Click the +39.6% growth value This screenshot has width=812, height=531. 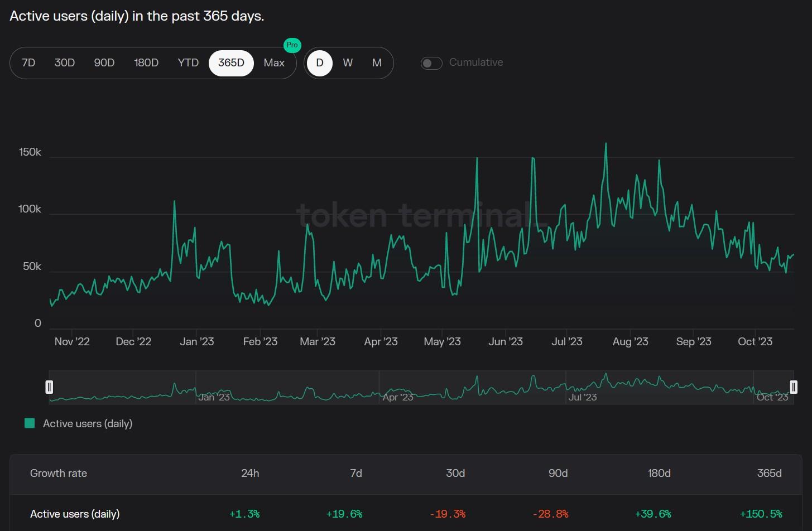(x=653, y=514)
